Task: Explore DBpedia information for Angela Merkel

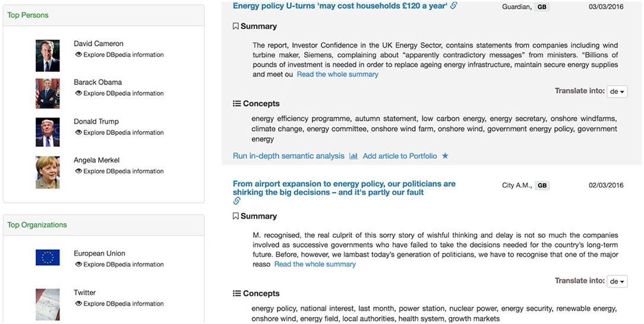Action: 124,171
